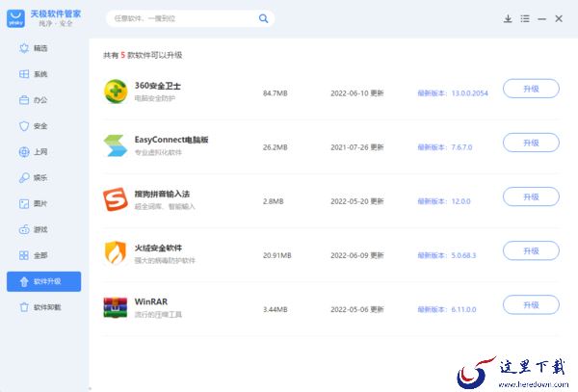Click version text 13.0.0.2054
The height and width of the screenshot is (392, 578).
(470, 93)
